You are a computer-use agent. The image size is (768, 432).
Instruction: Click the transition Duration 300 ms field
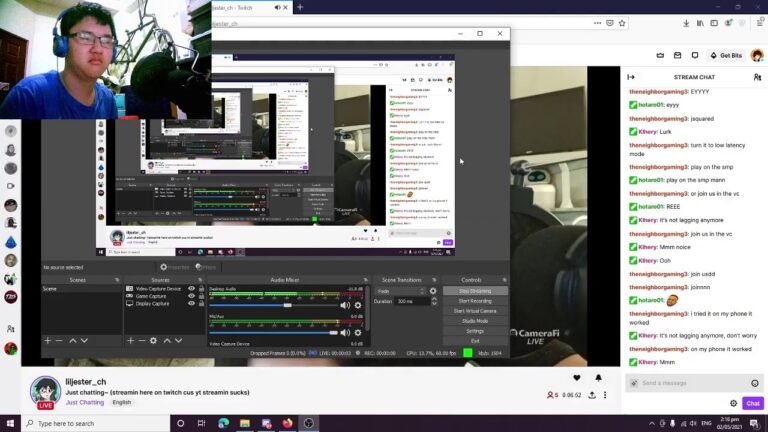(x=413, y=301)
